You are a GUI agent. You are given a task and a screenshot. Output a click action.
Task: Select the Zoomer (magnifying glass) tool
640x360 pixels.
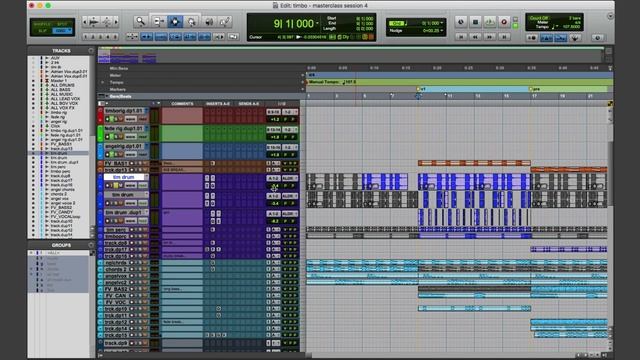click(x=140, y=21)
